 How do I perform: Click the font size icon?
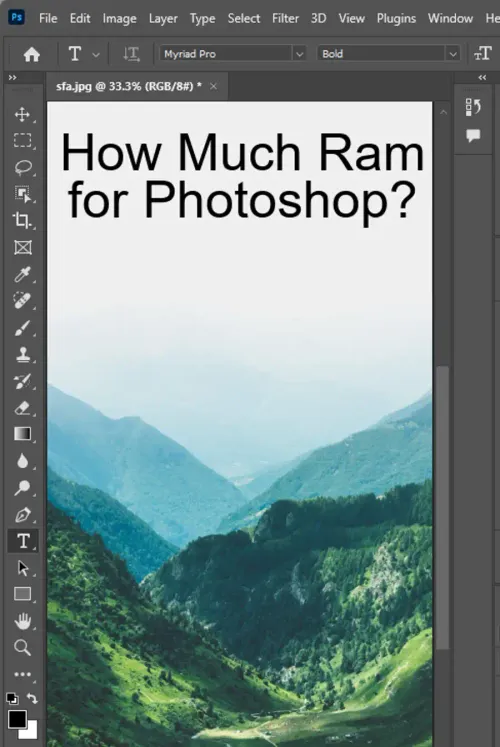[x=482, y=53]
